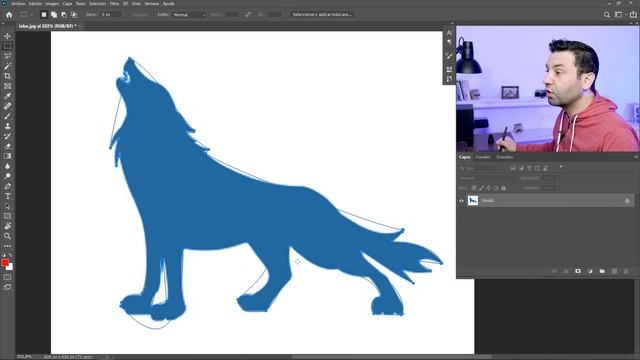Viewport: 640px width, 360px height.
Task: Open the Imagen menu
Action: coord(52,4)
